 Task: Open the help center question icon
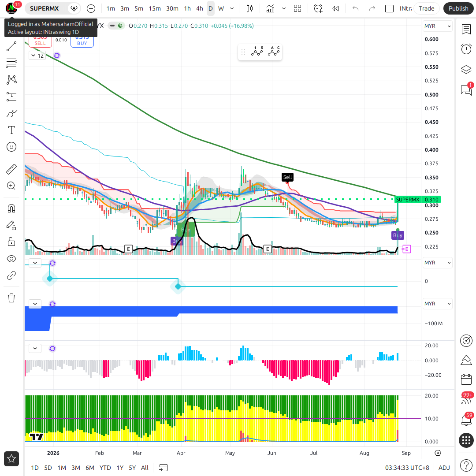pyautogui.click(x=466, y=465)
